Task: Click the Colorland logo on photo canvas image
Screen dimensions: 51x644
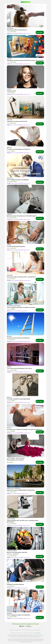Action: [x=40, y=56]
